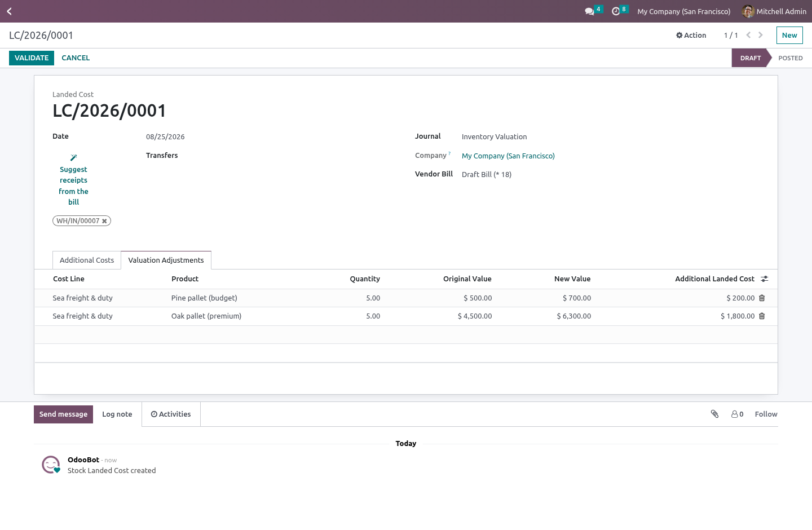The height and width of the screenshot is (530, 812).
Task: Open My Company (San Francisco) link
Action: point(508,156)
